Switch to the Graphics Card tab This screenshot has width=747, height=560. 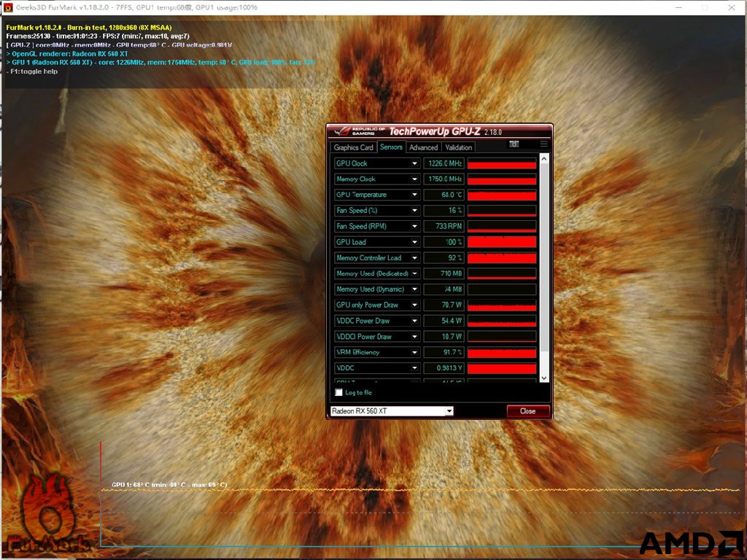pyautogui.click(x=354, y=147)
